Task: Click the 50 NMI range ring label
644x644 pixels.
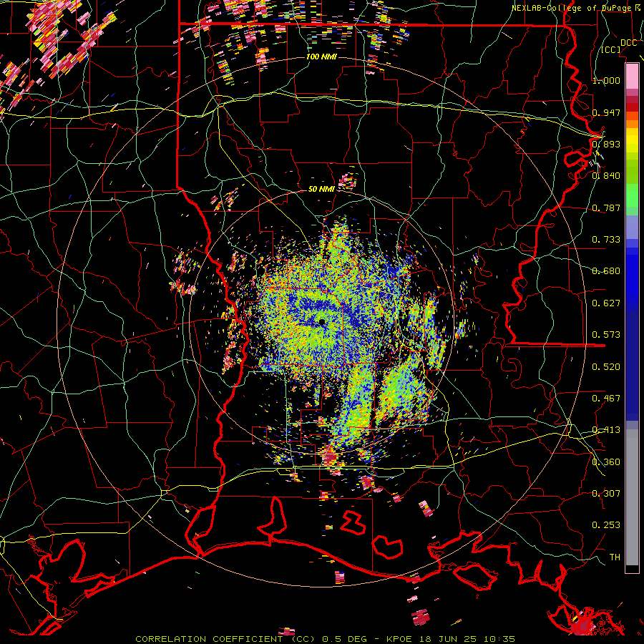Action: pyautogui.click(x=321, y=189)
